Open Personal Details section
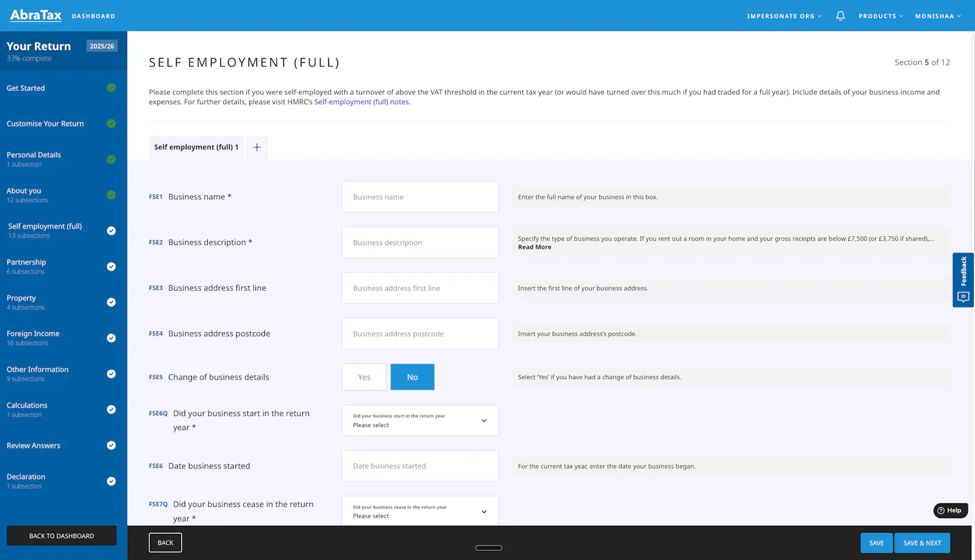 (x=34, y=159)
